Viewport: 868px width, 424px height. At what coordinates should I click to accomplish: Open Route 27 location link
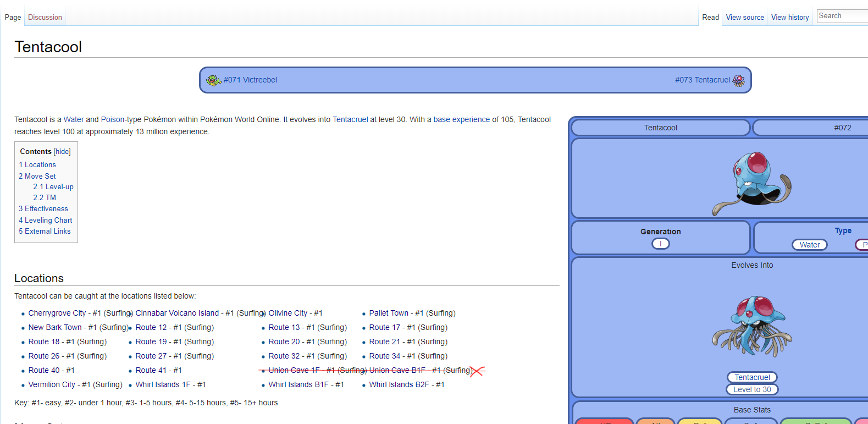[151, 356]
